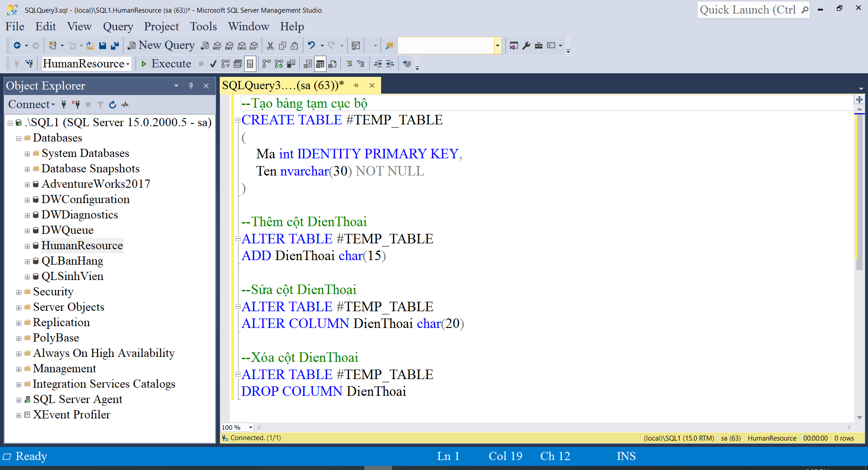Open the Tools menu
Screen dimensions: 868x470
203,27
